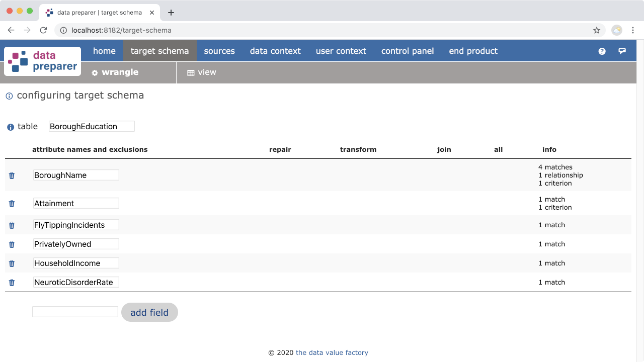Go to the home tab
Screen dimensions: 644x362
[104, 51]
